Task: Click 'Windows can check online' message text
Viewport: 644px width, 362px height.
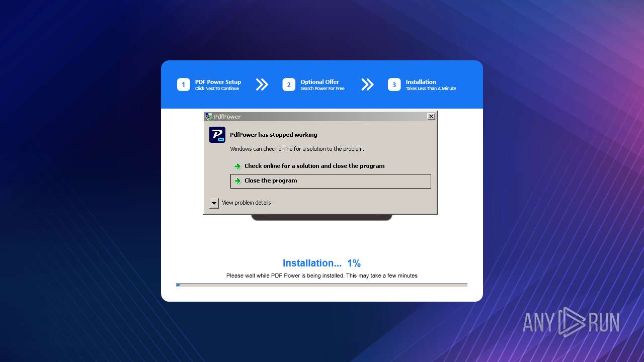Action: pyautogui.click(x=297, y=149)
